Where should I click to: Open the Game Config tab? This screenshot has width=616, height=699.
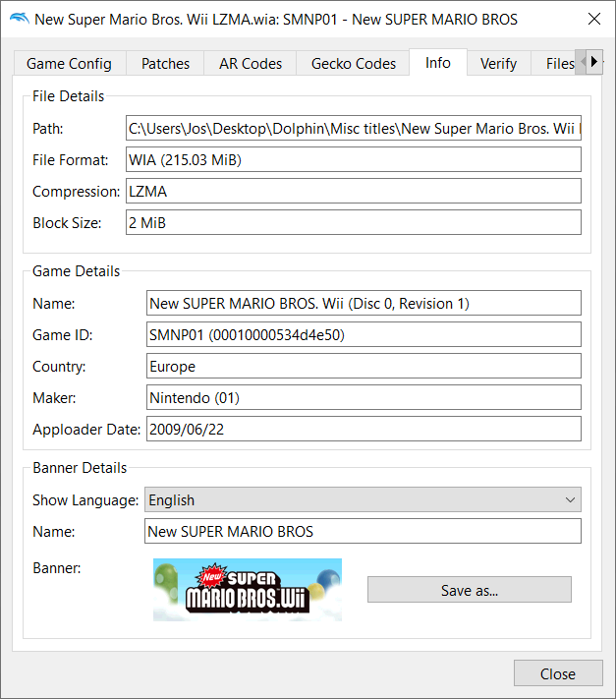coord(70,63)
